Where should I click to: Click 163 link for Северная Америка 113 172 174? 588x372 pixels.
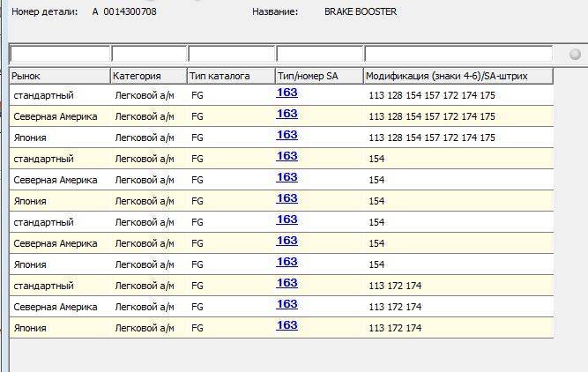(287, 304)
